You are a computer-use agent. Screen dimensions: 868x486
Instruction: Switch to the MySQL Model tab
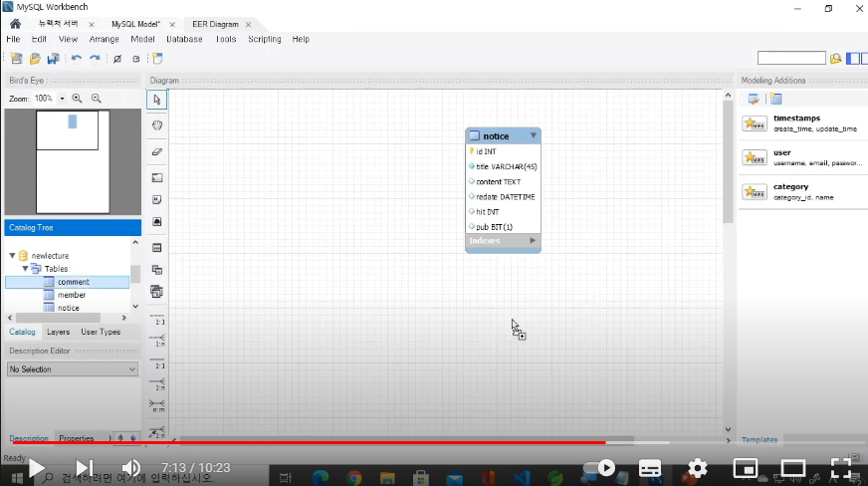pos(135,24)
